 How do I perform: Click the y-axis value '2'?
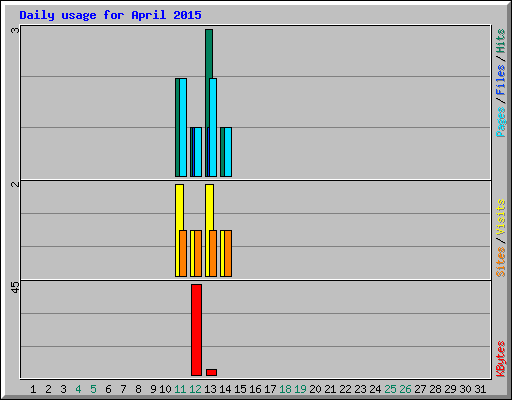pos(15,184)
